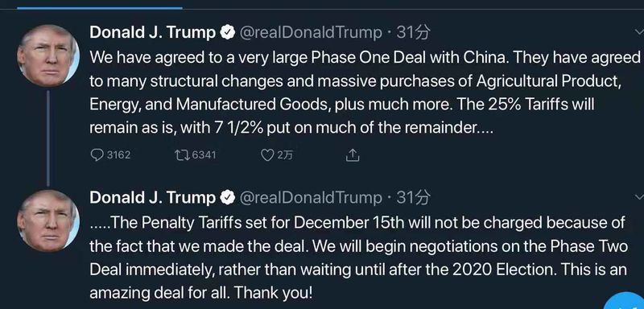The height and width of the screenshot is (309, 644).
Task: Open the second tweet's 31分 timestamp
Action: click(413, 198)
